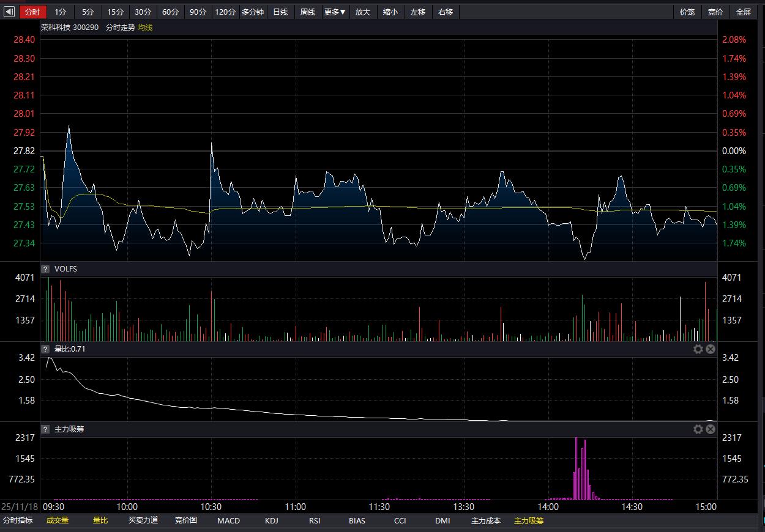The image size is (765, 532).
Task: Close the 量比 indicator panel
Action: coord(711,349)
